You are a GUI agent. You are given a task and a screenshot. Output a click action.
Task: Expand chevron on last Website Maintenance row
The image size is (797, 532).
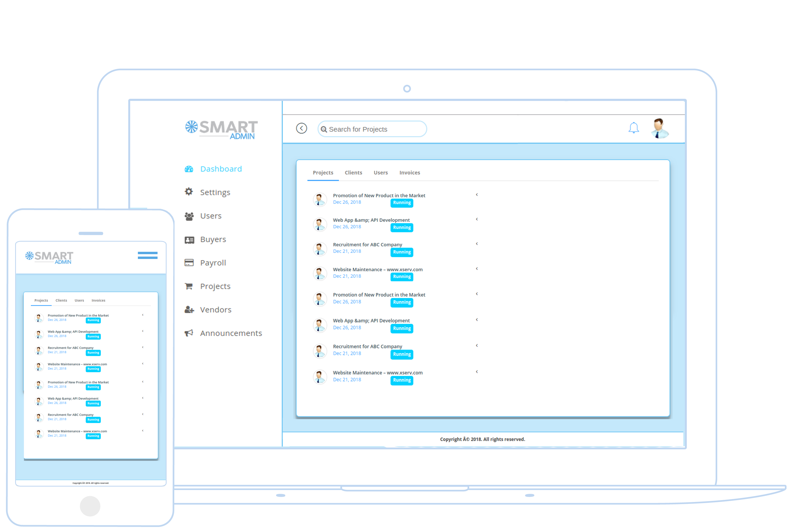point(477,372)
